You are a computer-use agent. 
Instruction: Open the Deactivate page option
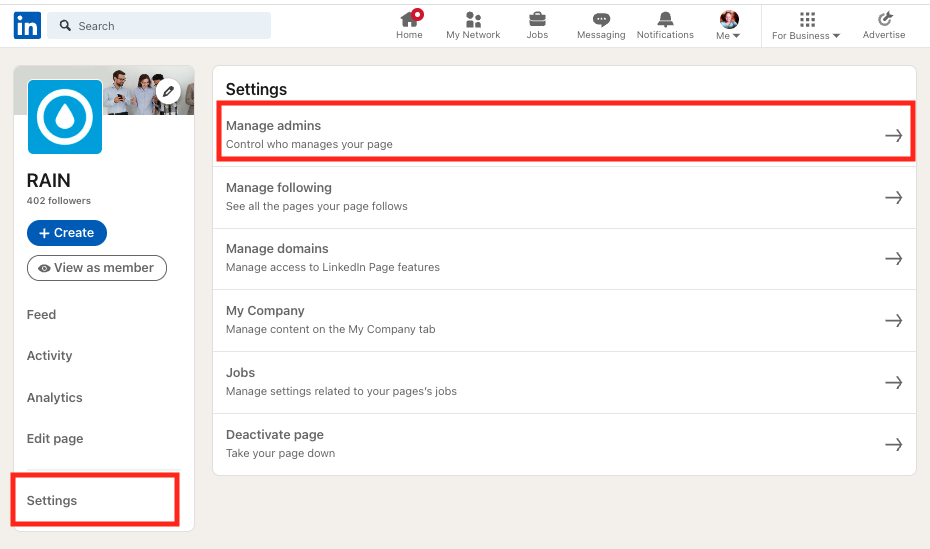[x=564, y=444]
